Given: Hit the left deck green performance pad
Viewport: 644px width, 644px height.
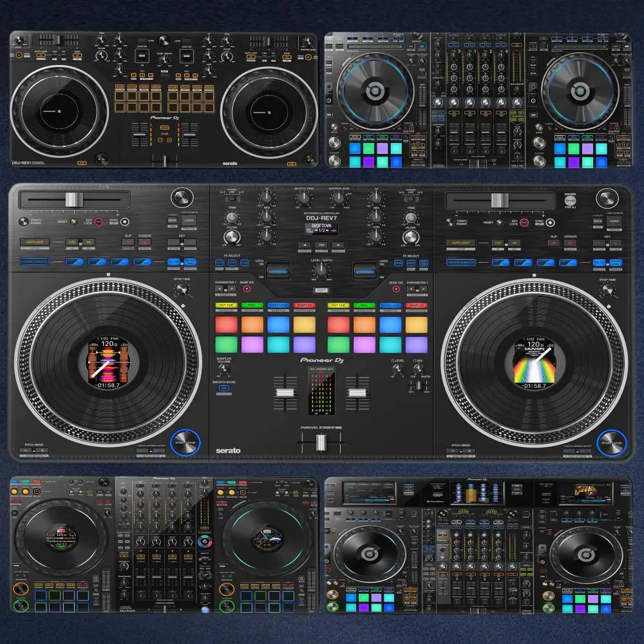Looking at the screenshot, I should tap(226, 345).
